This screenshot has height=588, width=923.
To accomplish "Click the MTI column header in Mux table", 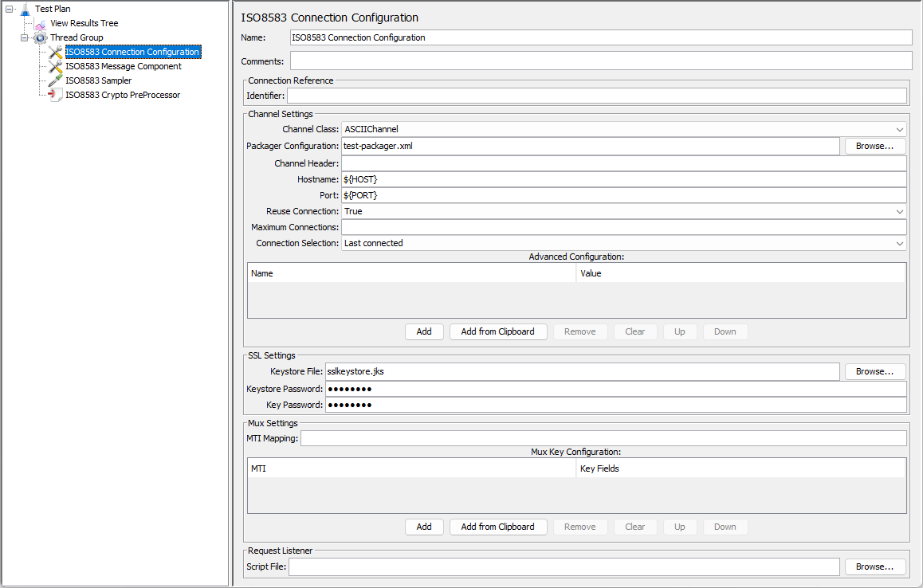I will point(411,468).
